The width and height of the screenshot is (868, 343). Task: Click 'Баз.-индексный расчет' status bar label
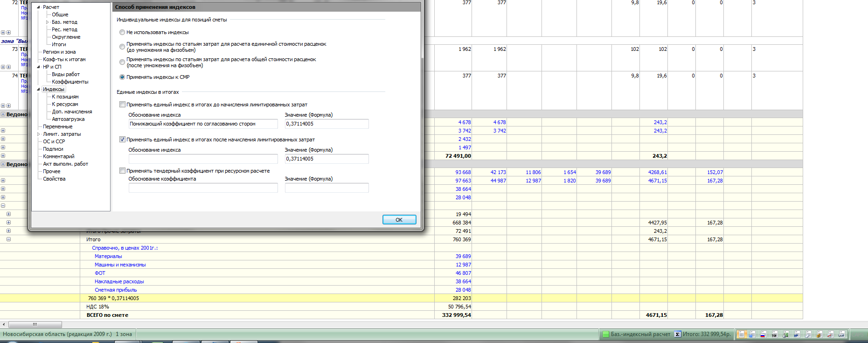pyautogui.click(x=640, y=334)
